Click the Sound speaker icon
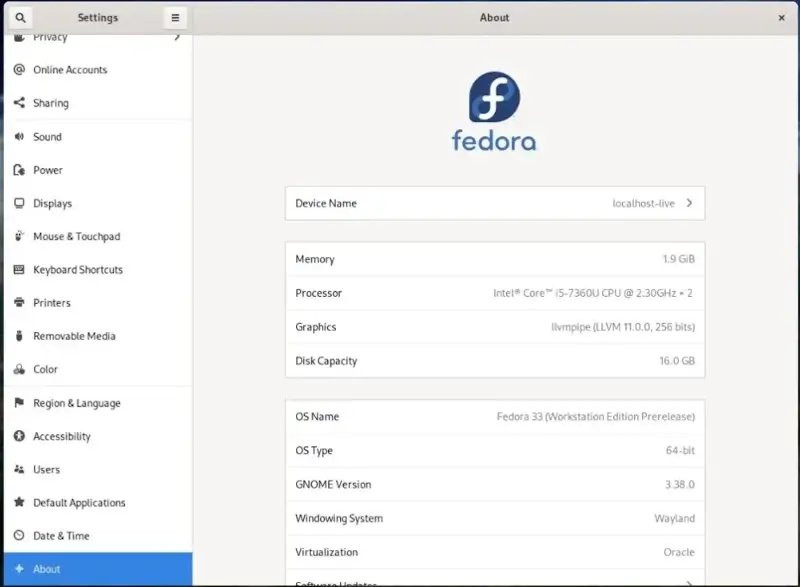800x587 pixels. click(19, 136)
